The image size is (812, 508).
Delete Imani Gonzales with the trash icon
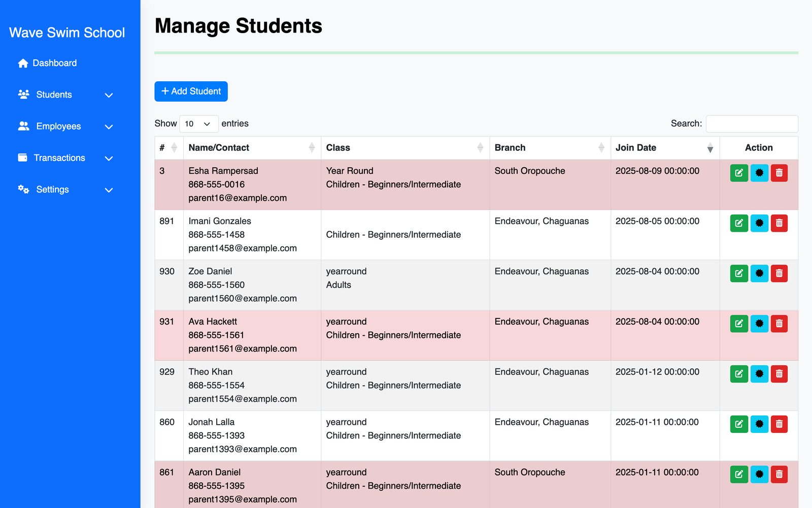click(x=779, y=223)
